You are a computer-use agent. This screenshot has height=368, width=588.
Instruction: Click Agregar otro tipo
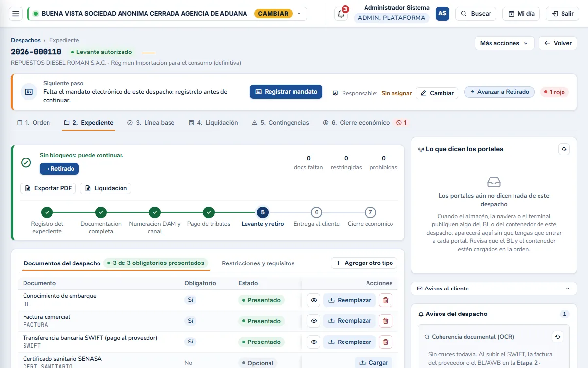coord(364,263)
